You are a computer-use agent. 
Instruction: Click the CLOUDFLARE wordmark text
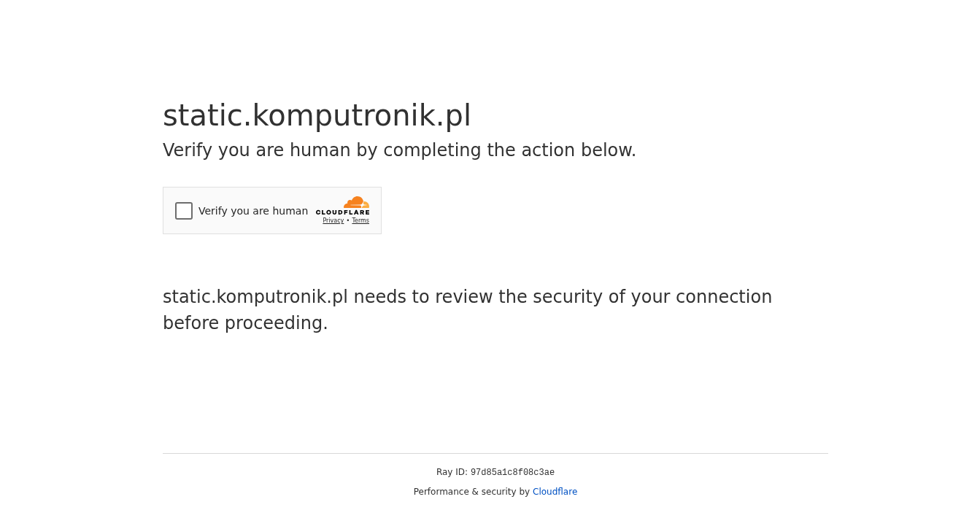[343, 212]
